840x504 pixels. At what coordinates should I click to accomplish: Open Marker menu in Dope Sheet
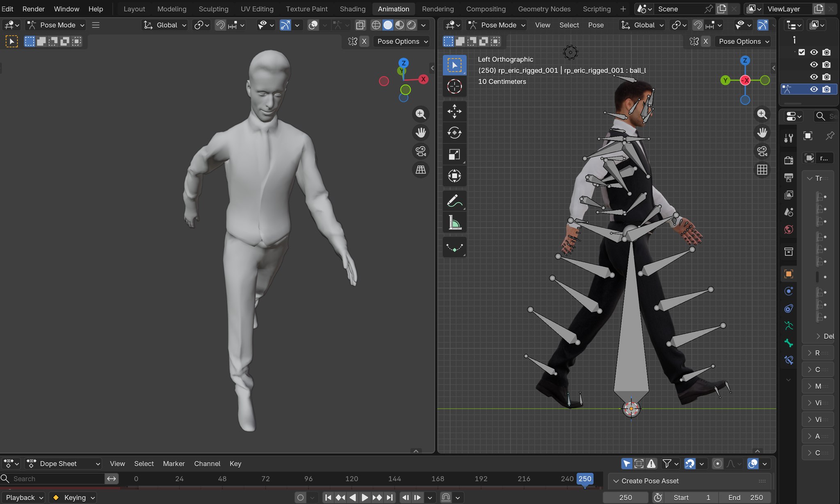[173, 463]
